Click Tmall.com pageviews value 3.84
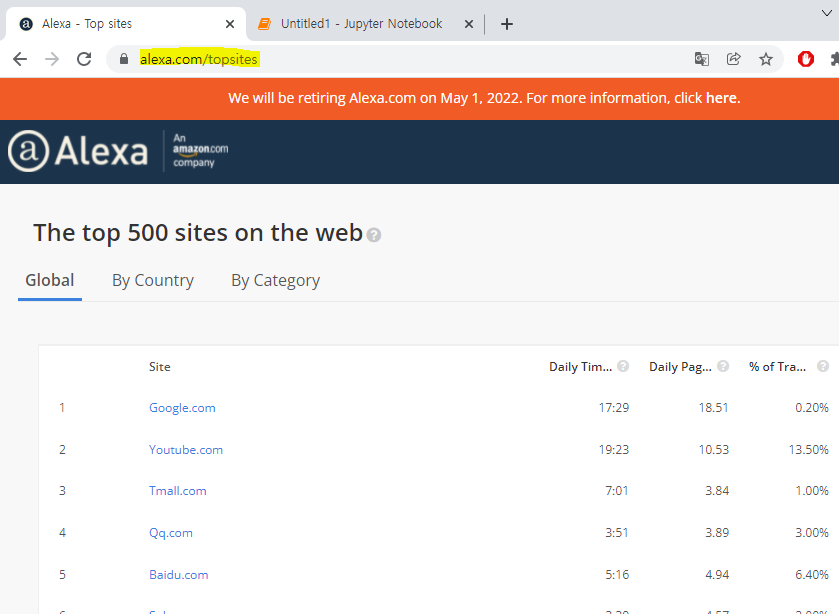The width and height of the screenshot is (839, 614). click(717, 491)
